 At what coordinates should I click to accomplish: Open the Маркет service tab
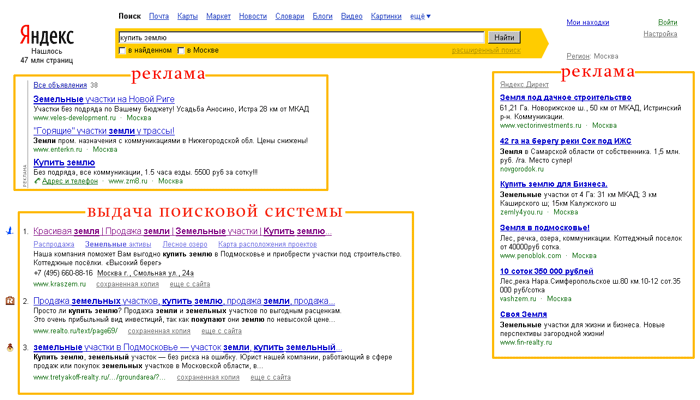(x=218, y=16)
